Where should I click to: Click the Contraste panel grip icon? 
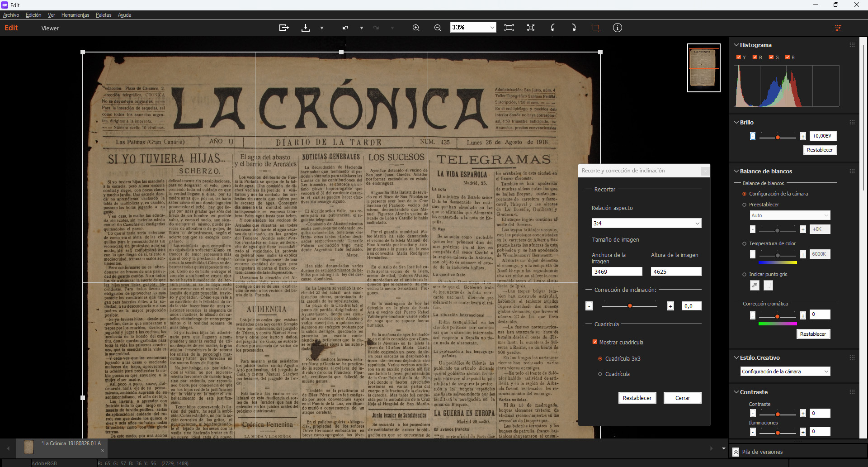click(852, 392)
